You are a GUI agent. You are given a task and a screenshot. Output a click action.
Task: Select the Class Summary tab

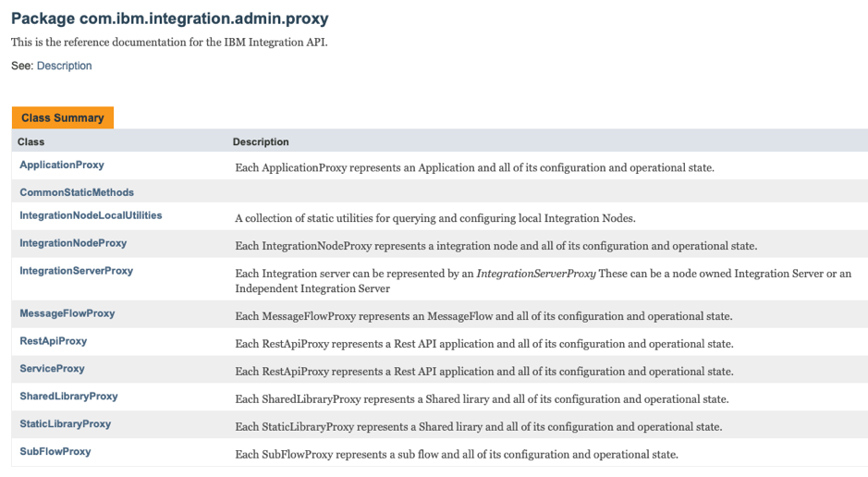coord(63,118)
